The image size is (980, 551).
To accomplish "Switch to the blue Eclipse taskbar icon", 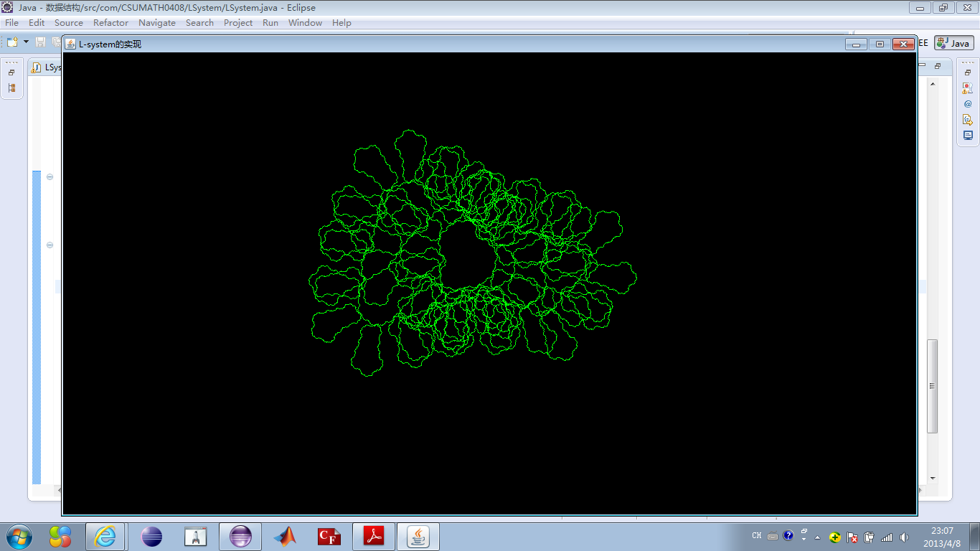I will click(151, 536).
